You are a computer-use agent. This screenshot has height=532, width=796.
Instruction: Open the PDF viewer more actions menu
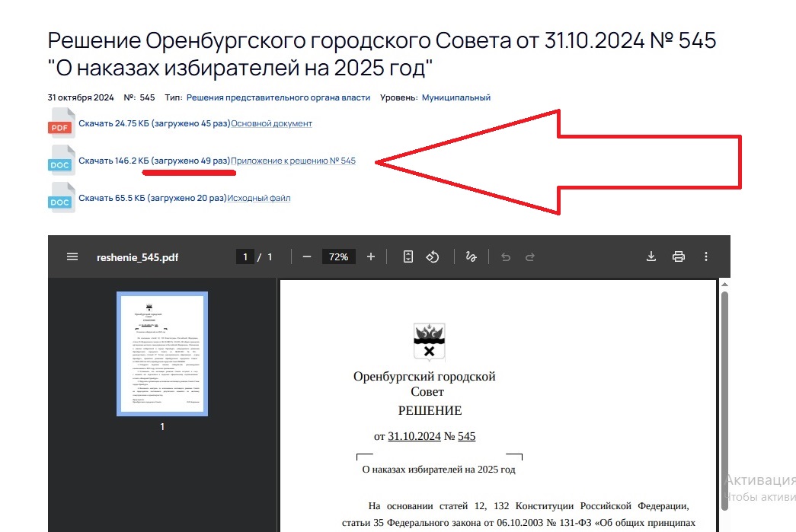[x=706, y=257]
